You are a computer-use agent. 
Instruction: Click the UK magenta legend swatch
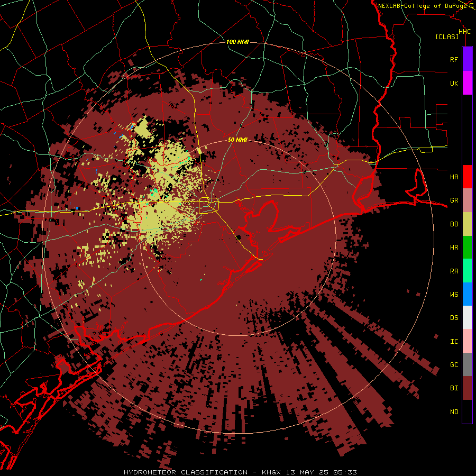click(467, 83)
